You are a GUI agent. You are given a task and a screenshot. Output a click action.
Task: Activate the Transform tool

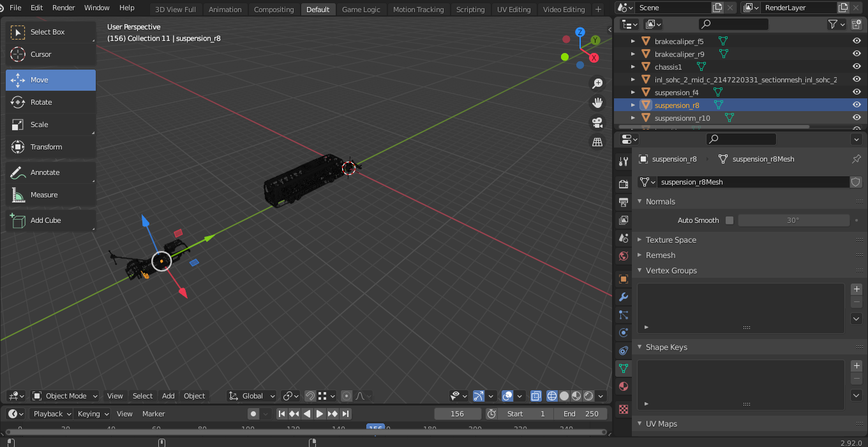[x=51, y=147]
